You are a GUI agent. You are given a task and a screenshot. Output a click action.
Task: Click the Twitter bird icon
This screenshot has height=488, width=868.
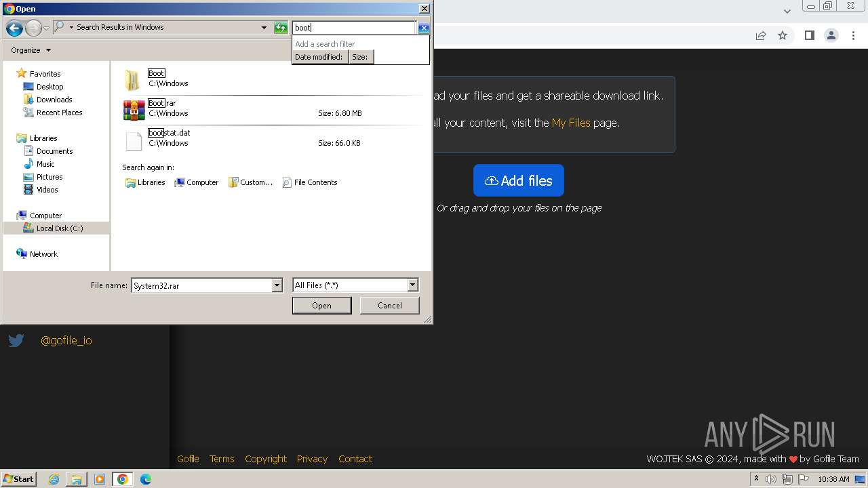(16, 340)
